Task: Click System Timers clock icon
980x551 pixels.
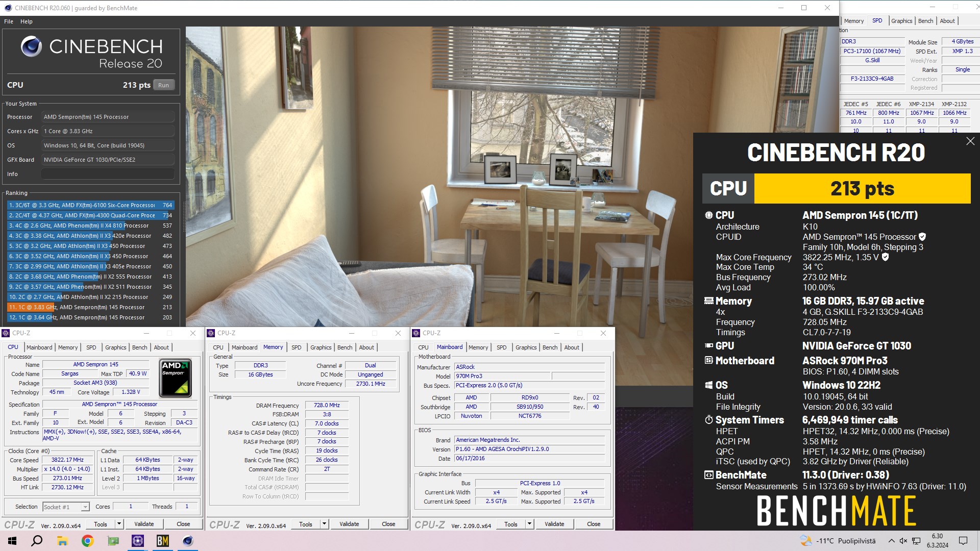Action: point(708,420)
